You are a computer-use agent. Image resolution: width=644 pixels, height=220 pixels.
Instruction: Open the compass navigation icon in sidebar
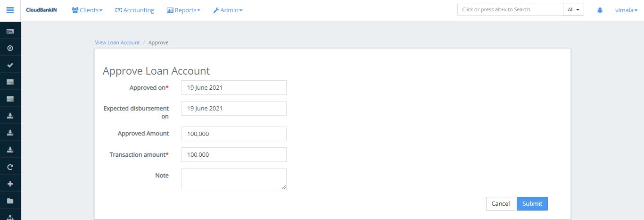coord(10,48)
